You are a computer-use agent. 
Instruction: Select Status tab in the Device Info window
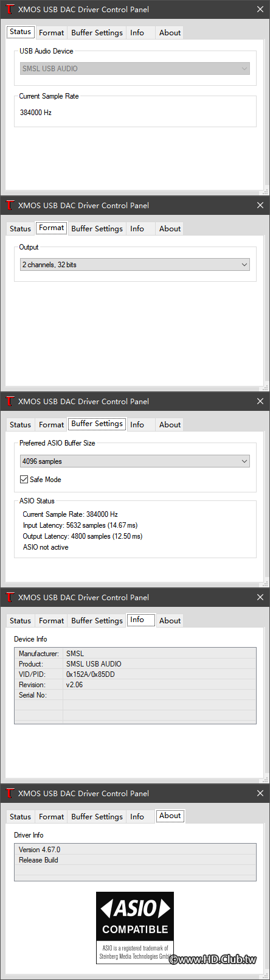[x=20, y=621]
